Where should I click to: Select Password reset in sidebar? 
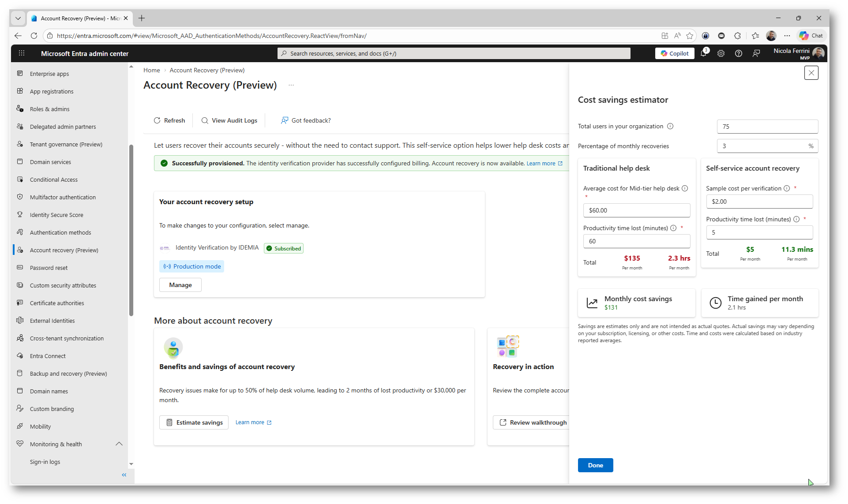(49, 268)
